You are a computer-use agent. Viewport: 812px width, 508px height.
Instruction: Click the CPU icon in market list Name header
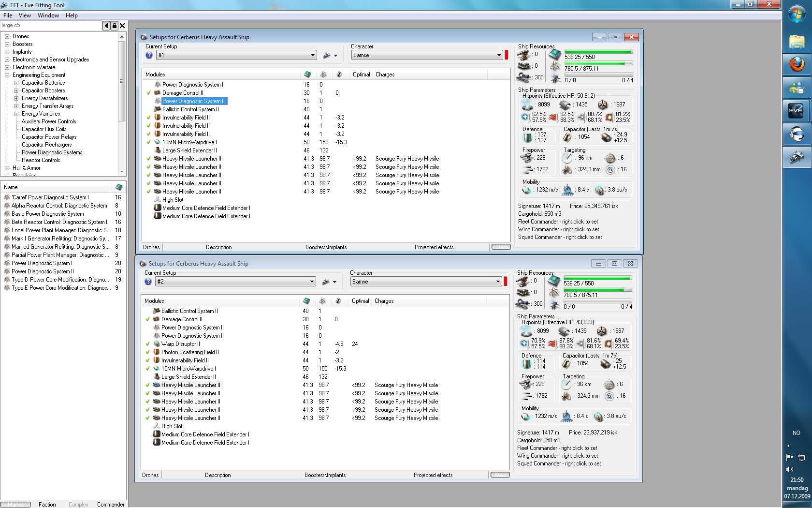click(x=118, y=187)
